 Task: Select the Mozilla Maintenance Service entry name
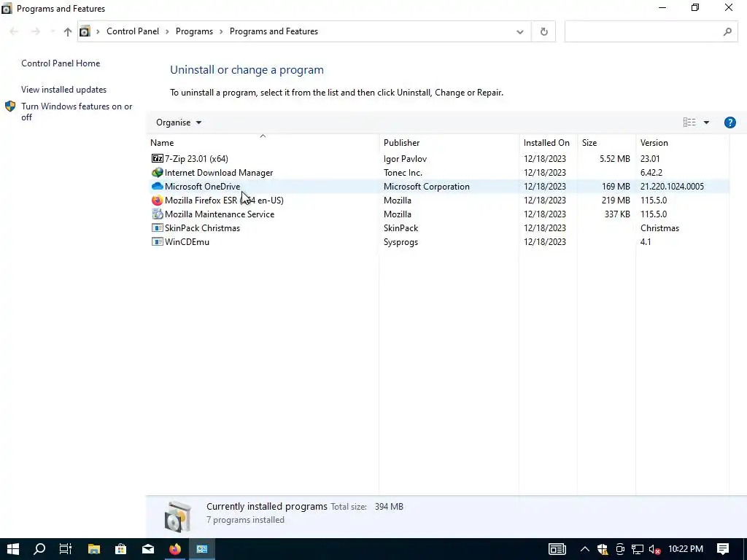pyautogui.click(x=220, y=214)
